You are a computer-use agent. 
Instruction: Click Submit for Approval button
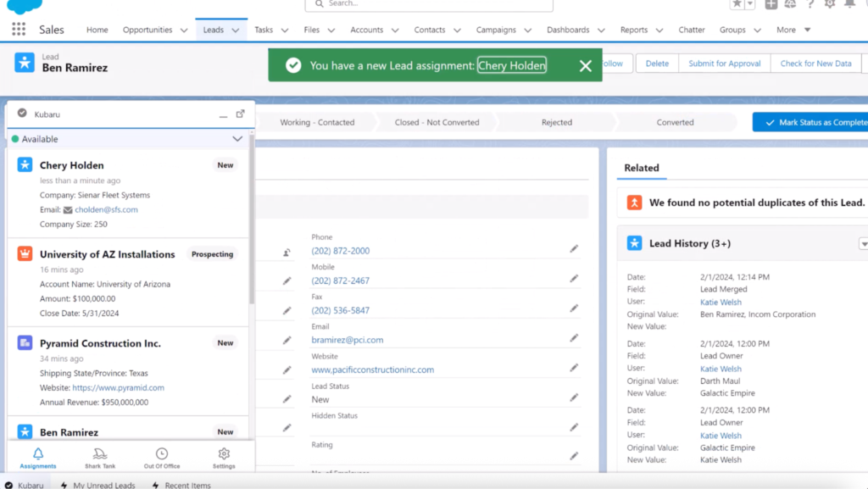coord(724,64)
